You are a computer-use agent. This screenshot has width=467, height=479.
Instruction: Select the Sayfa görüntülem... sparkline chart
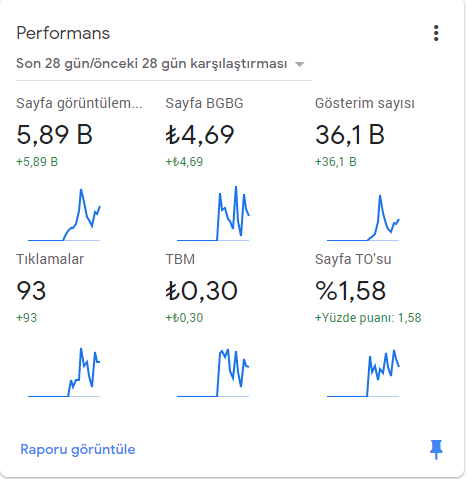(x=64, y=215)
